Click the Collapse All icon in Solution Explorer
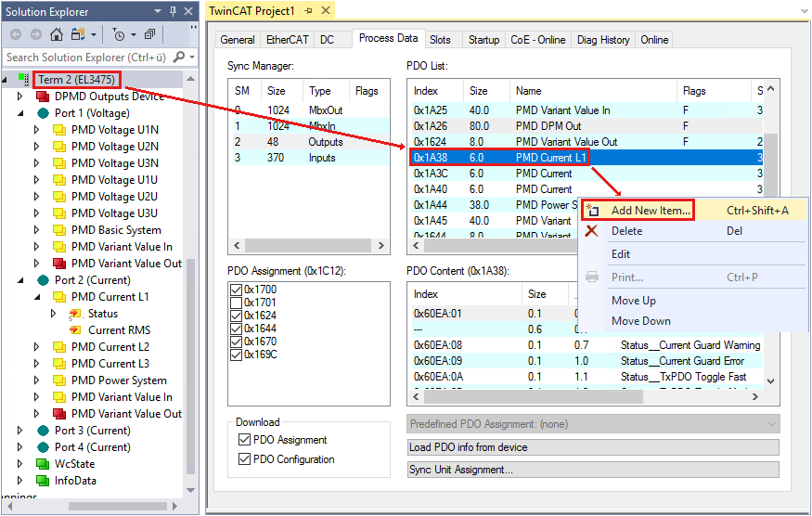This screenshot has width=812, height=516. click(149, 34)
